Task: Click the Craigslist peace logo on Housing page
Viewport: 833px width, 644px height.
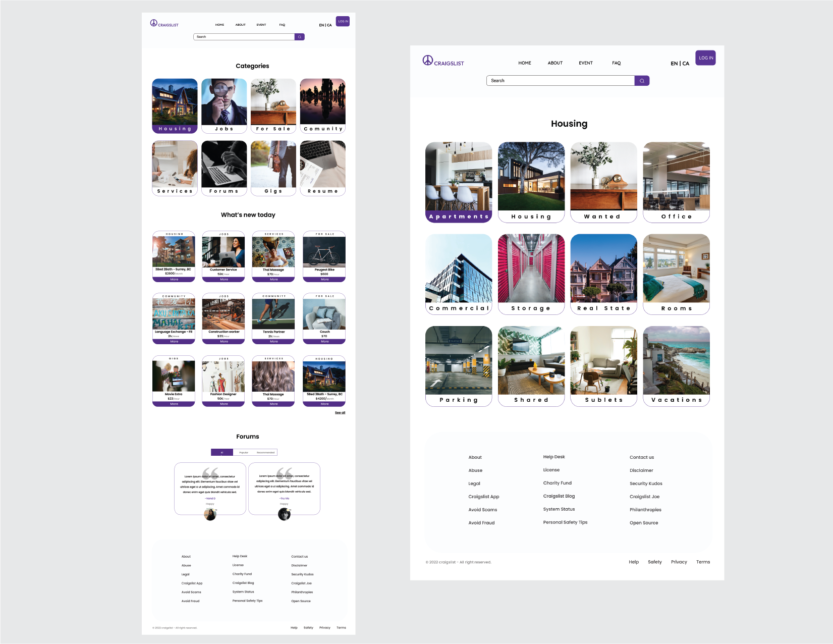Action: 427,61
